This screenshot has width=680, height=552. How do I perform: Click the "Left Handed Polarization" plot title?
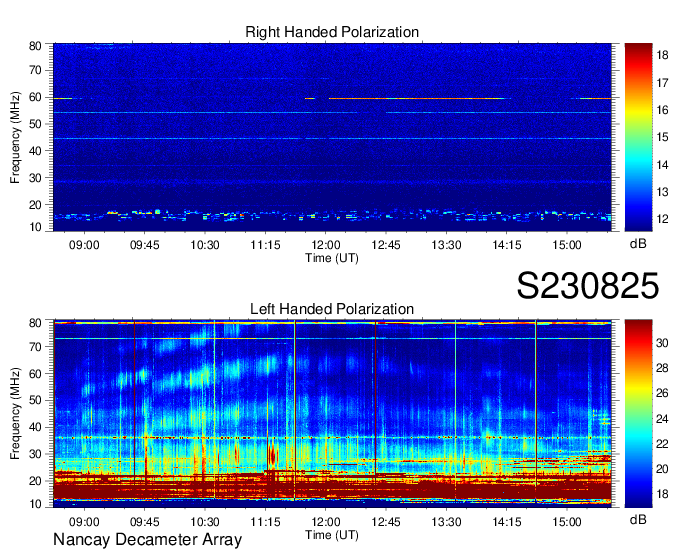pos(332,309)
